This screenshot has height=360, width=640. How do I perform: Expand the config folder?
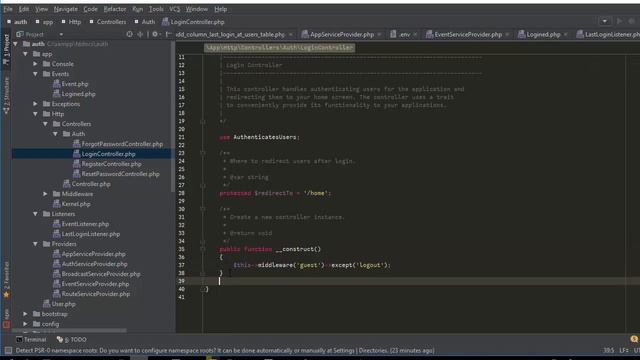25,324
